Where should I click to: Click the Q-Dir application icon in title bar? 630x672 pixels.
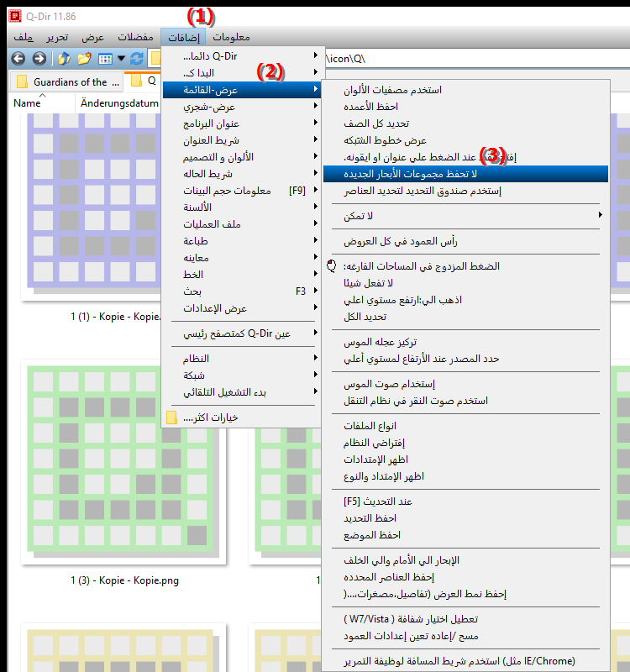(15, 16)
